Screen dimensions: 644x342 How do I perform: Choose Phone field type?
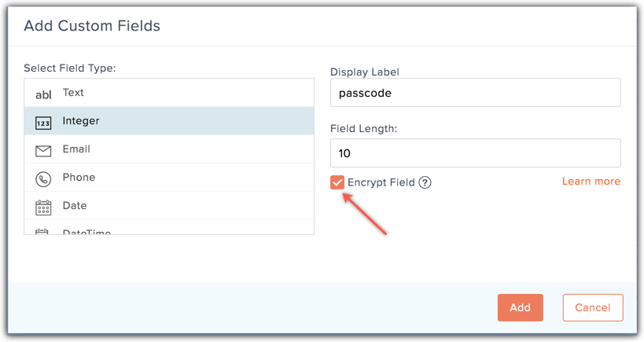point(169,178)
